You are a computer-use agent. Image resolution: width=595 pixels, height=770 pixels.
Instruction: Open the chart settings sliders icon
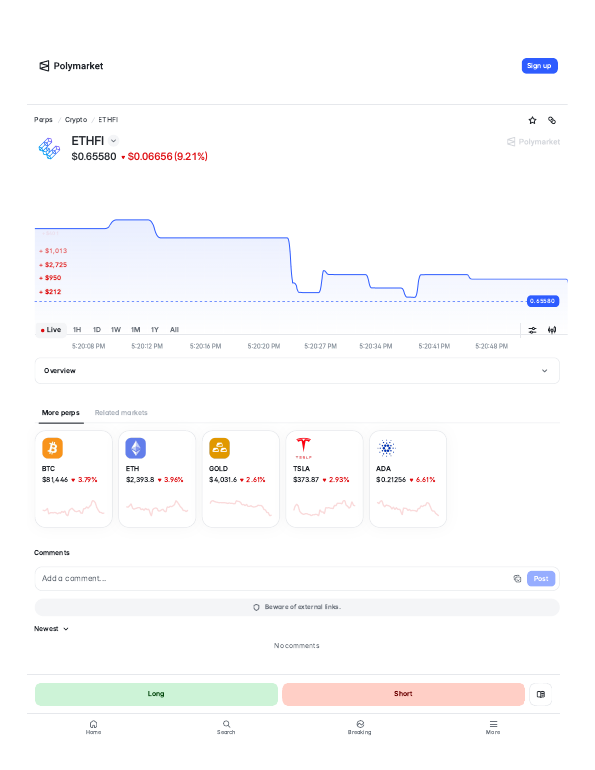(532, 330)
